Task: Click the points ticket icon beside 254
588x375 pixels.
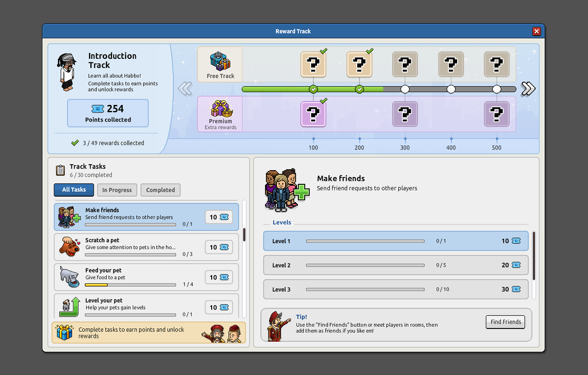Action: (97, 109)
